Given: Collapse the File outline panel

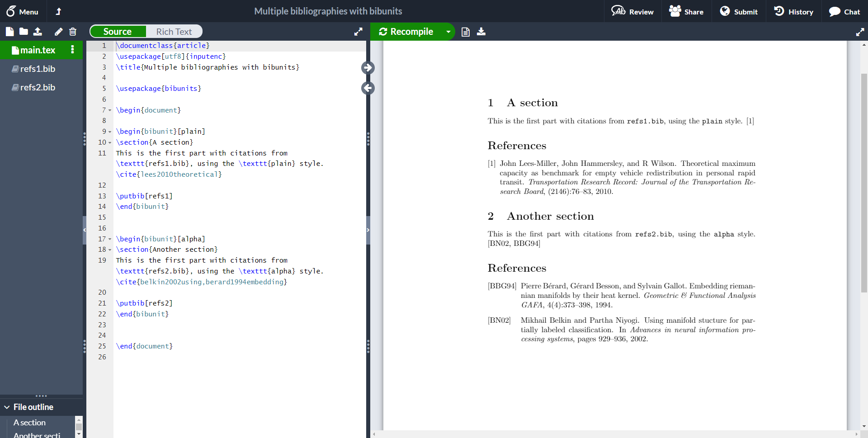Looking at the screenshot, I should point(7,407).
